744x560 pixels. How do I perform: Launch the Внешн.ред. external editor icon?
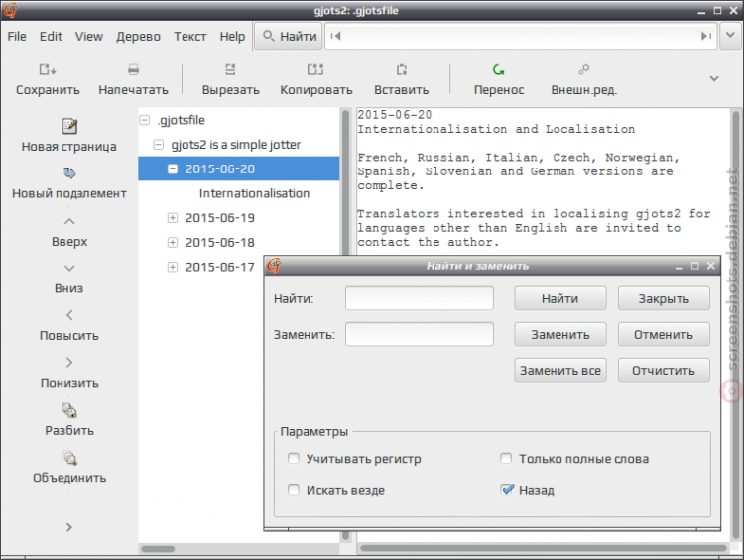[x=583, y=69]
